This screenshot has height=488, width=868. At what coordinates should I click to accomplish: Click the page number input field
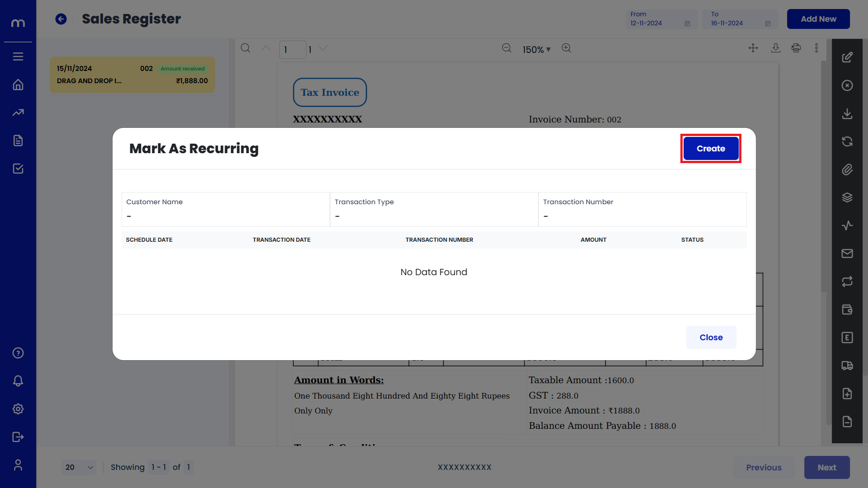(292, 49)
